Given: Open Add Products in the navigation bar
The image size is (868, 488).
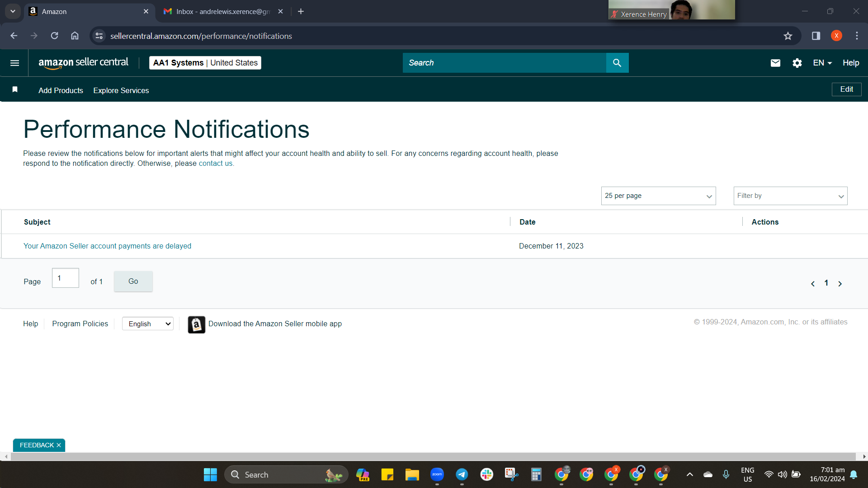Looking at the screenshot, I should pos(61,90).
